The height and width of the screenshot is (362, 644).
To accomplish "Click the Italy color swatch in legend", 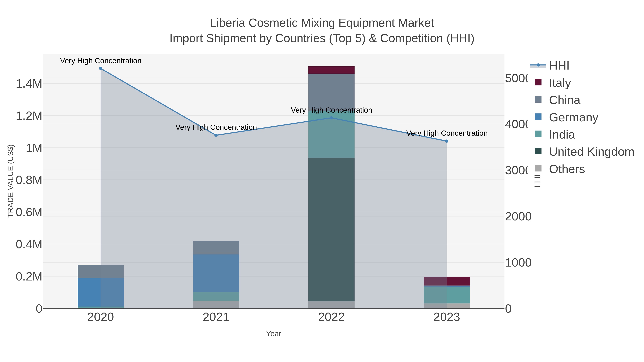I will (538, 82).
